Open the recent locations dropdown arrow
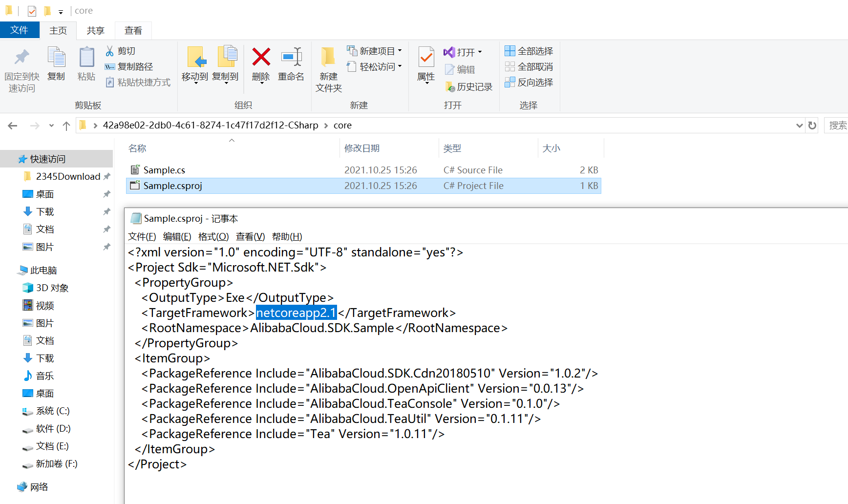The height and width of the screenshot is (504, 848). click(x=51, y=126)
